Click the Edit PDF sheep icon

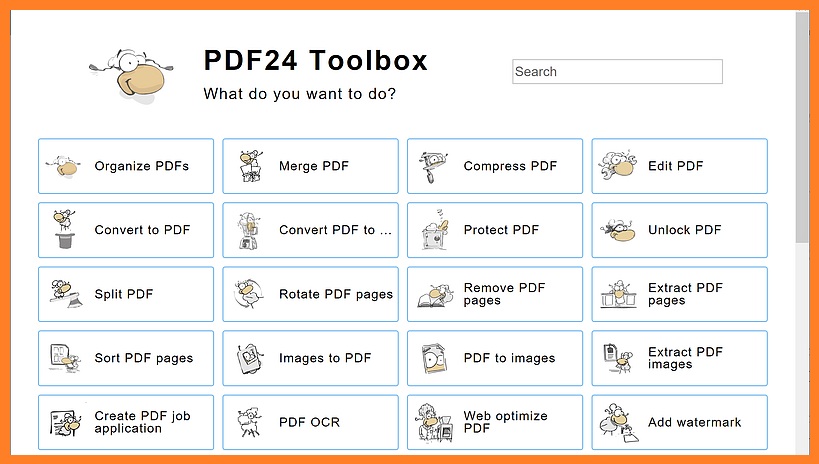(x=618, y=166)
